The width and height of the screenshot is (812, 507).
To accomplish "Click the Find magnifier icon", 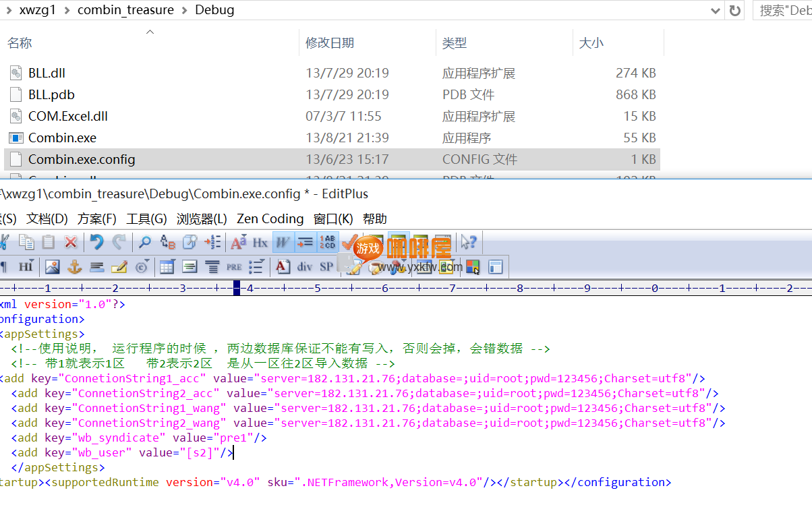I will click(144, 242).
